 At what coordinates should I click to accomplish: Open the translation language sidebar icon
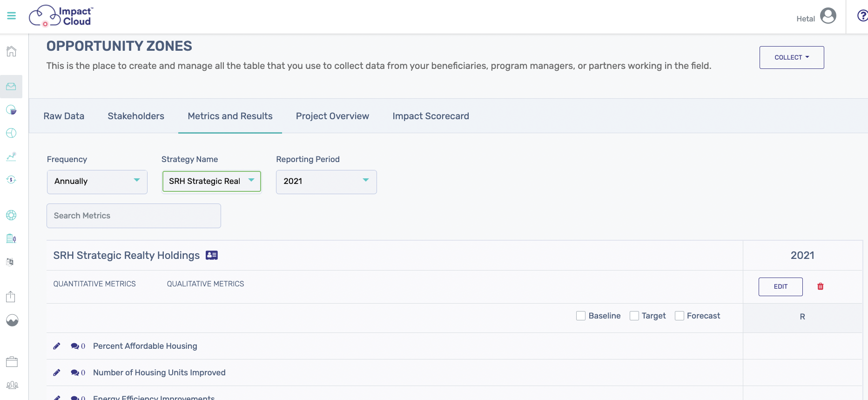(10, 262)
